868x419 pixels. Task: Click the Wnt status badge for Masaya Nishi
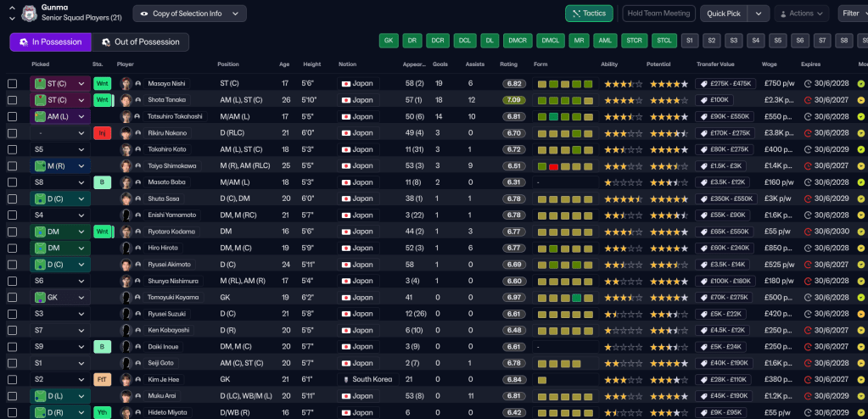coord(102,84)
